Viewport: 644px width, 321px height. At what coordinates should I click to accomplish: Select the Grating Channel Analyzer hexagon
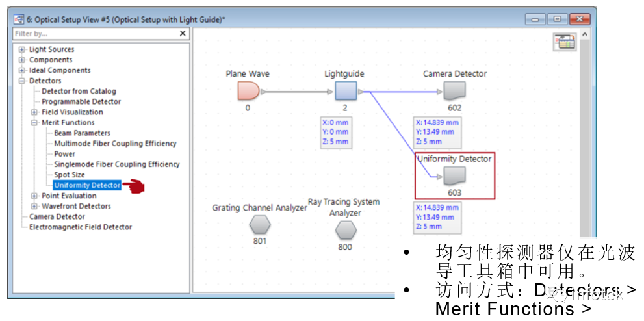pyautogui.click(x=259, y=224)
